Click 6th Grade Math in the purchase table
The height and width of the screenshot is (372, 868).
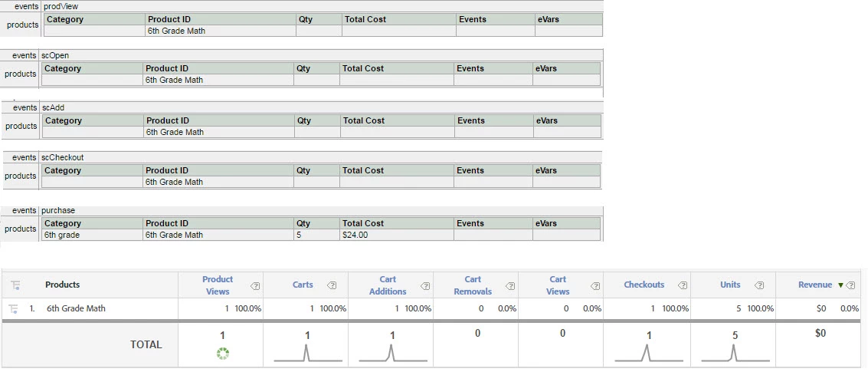coord(175,235)
